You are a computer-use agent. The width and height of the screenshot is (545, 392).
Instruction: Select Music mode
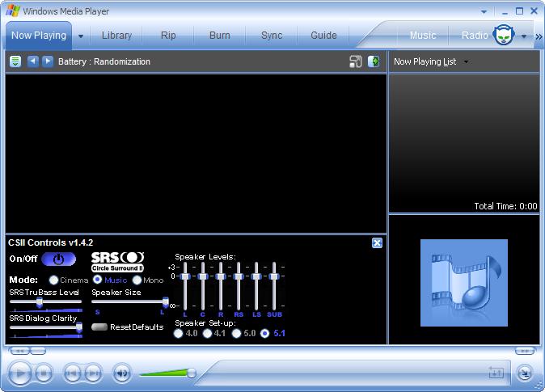[97, 280]
